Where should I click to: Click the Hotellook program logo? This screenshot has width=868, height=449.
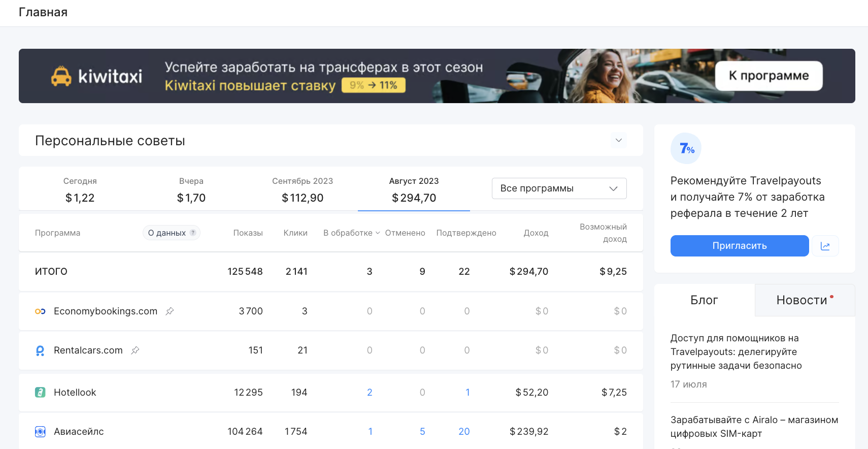coord(40,393)
